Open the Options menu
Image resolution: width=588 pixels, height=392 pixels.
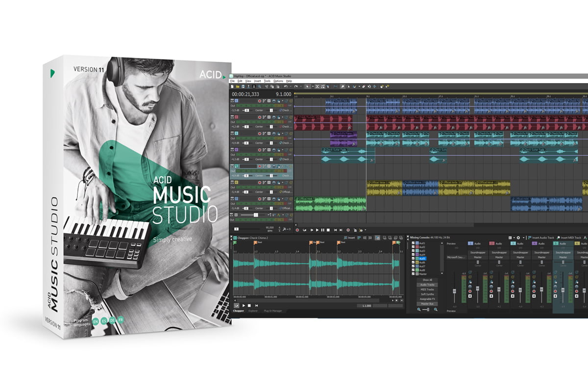[278, 81]
